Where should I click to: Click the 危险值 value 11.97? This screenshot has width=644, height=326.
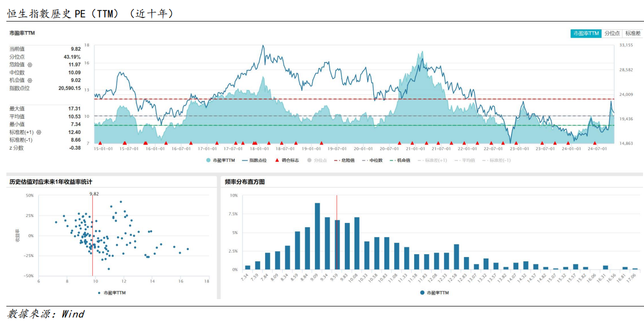pyautogui.click(x=75, y=65)
